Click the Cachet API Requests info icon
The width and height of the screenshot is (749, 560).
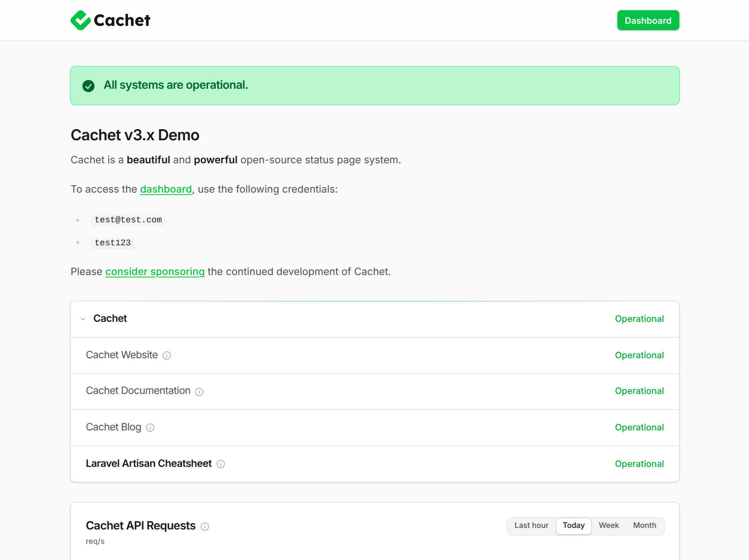[x=205, y=526]
